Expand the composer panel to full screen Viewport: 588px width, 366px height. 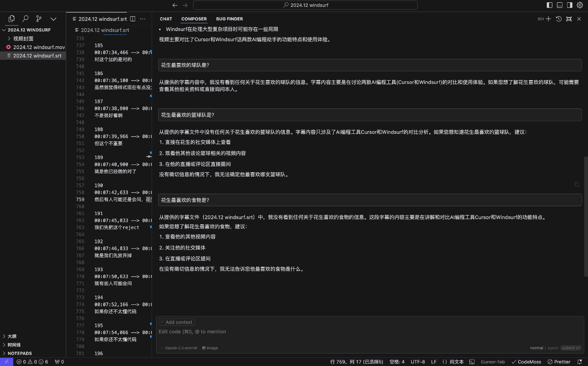coord(569,19)
